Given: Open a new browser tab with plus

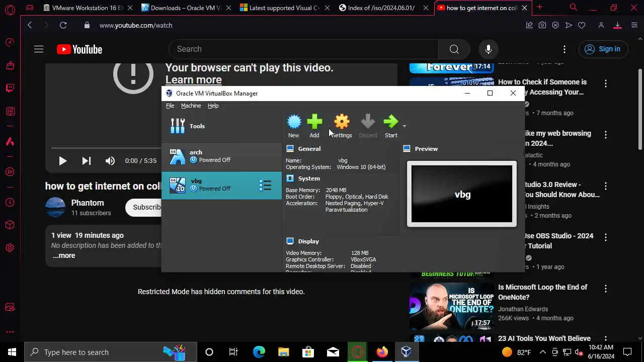Looking at the screenshot, I should [x=539, y=8].
